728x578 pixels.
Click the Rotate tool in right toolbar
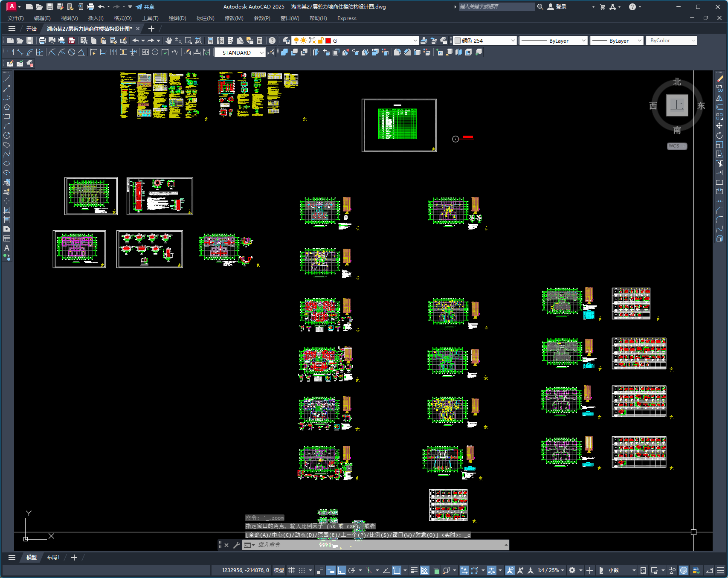tap(719, 135)
